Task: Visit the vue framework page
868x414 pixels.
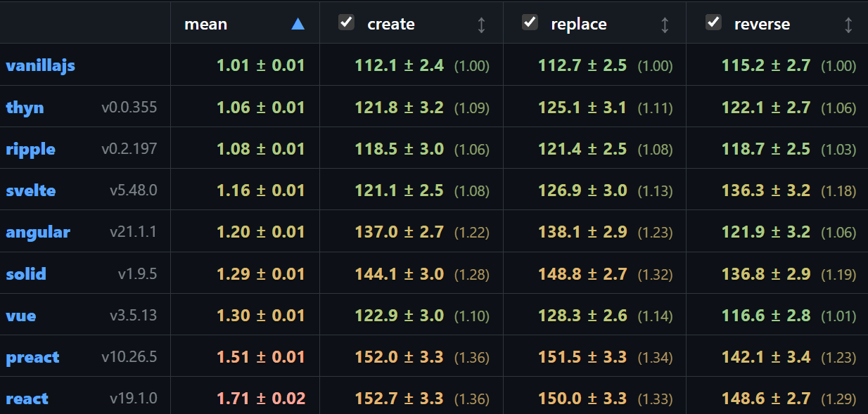Action: pos(20,315)
